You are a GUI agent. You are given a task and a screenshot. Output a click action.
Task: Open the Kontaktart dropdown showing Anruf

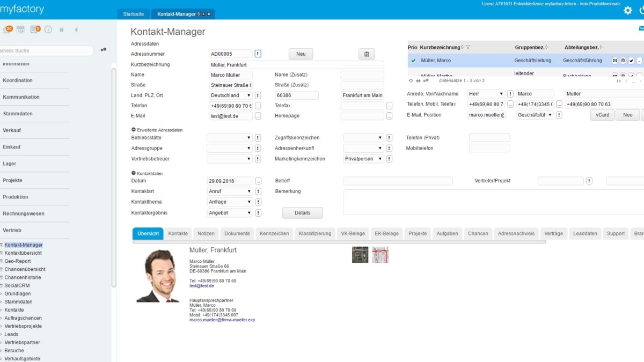[x=230, y=191]
